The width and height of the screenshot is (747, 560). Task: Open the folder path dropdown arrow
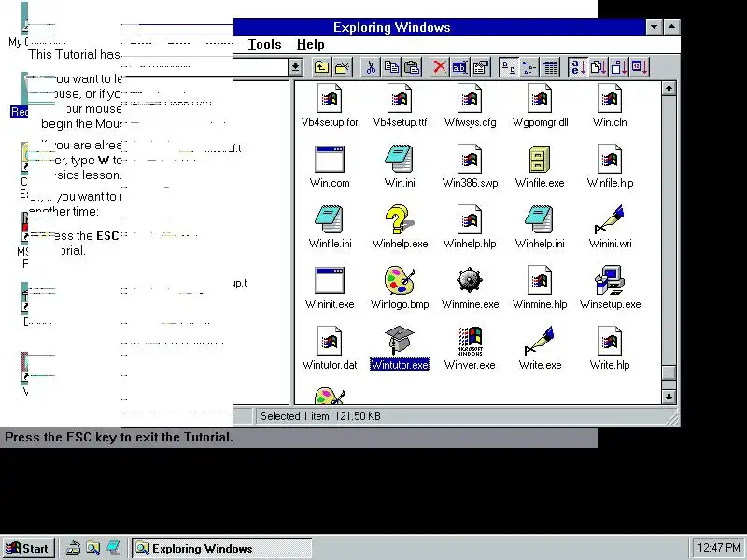pyautogui.click(x=296, y=67)
